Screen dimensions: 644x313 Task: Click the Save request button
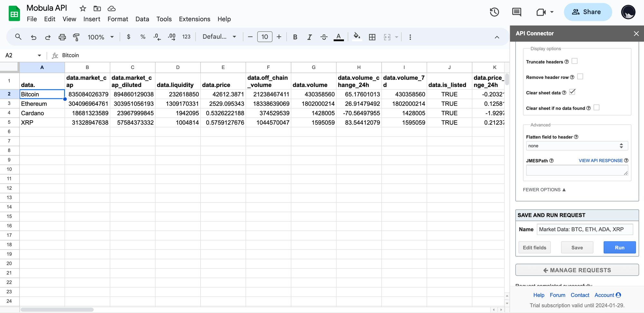pyautogui.click(x=577, y=247)
